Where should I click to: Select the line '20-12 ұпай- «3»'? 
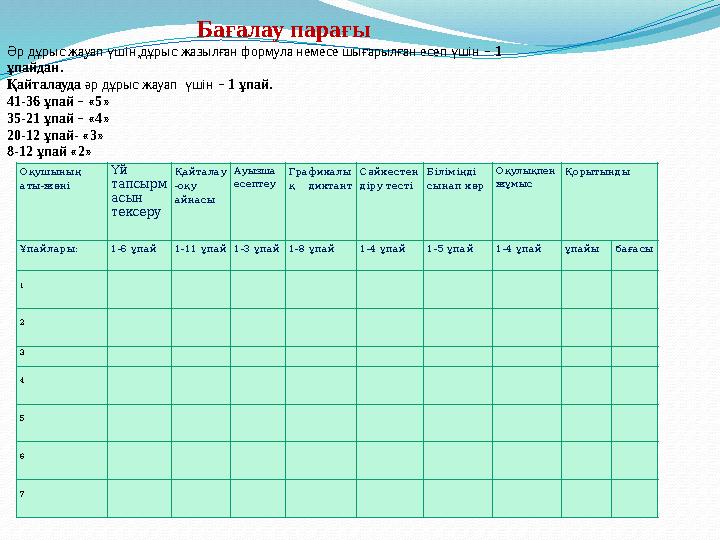coord(56,135)
